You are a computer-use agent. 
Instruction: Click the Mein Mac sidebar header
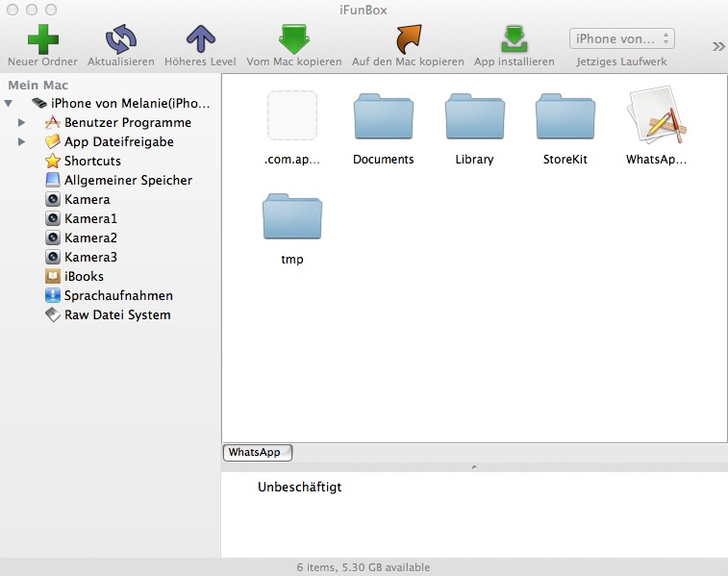(38, 85)
